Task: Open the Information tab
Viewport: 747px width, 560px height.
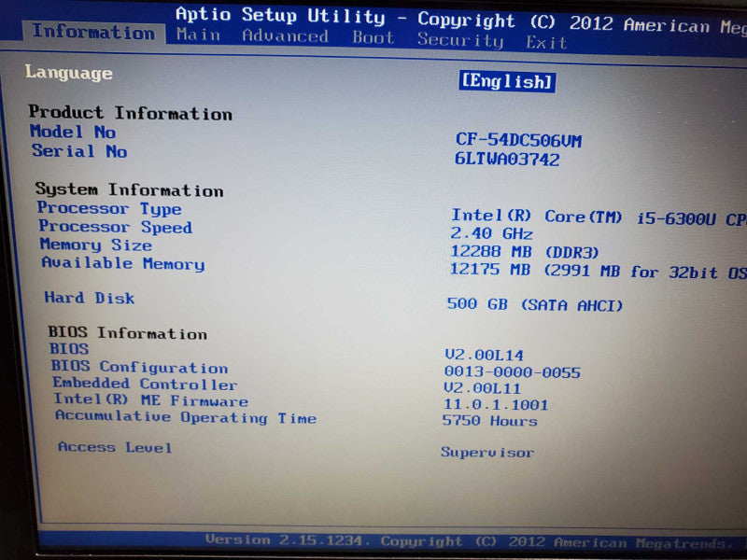Action: click(93, 33)
